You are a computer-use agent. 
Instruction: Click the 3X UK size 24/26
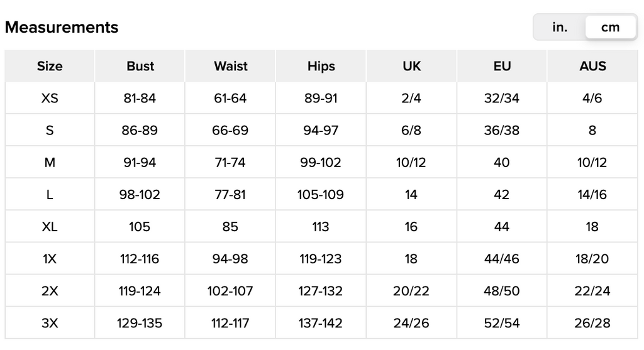click(x=411, y=323)
